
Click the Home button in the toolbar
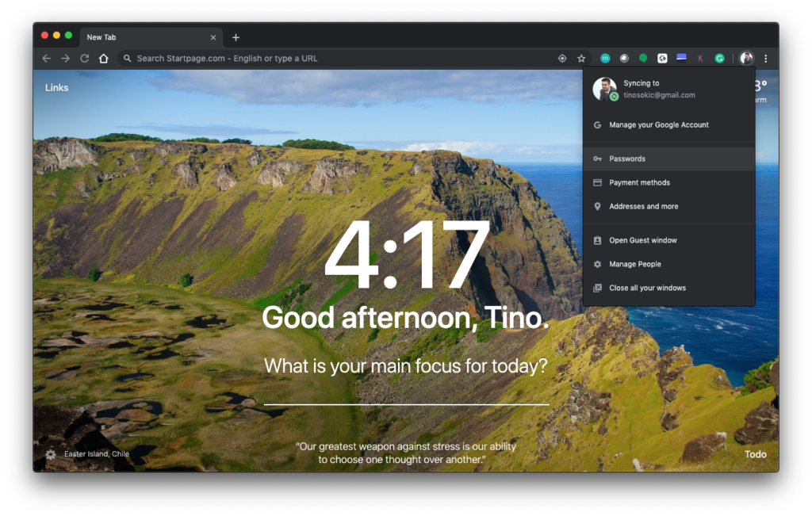tap(103, 59)
